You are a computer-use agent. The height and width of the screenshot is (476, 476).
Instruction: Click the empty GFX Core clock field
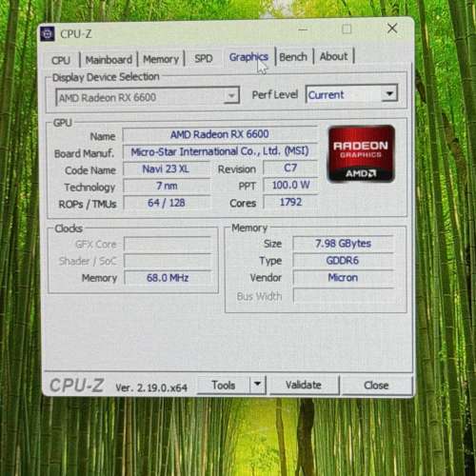point(168,244)
